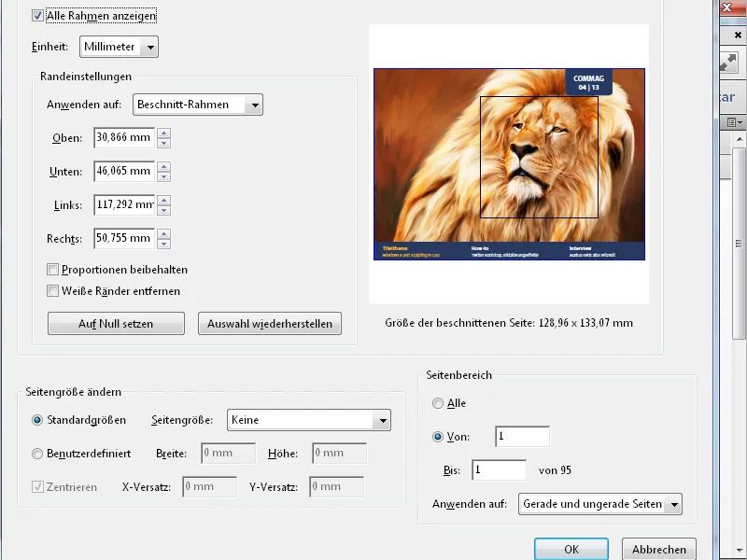Click the scrollbar up arrow in background window
The image size is (747, 560).
tap(740, 139)
